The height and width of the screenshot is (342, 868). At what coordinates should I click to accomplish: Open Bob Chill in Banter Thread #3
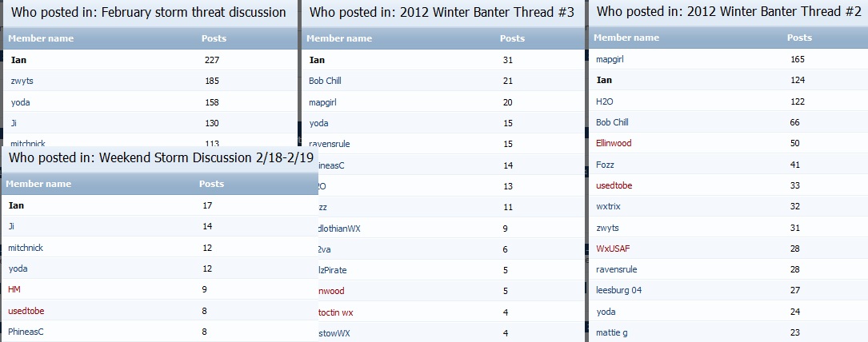click(x=325, y=81)
